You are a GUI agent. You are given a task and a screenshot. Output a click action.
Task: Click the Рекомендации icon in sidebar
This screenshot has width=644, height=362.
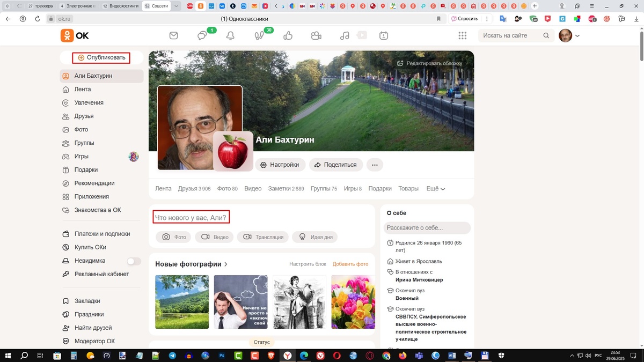(x=66, y=183)
